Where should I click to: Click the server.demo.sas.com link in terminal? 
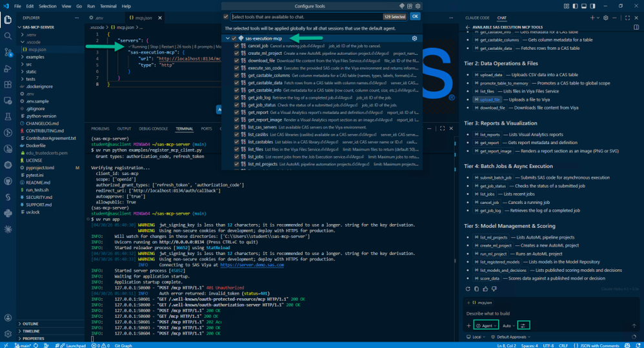tap(252, 265)
